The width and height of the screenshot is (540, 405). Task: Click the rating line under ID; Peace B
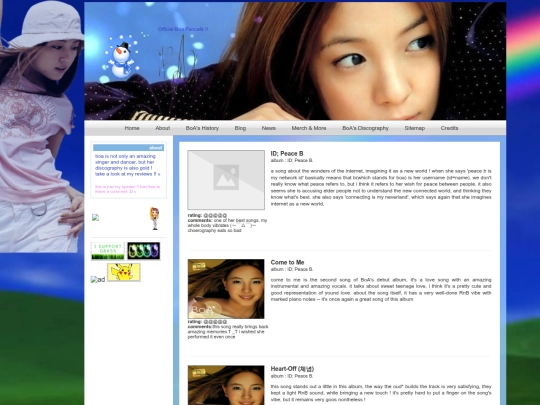tap(207, 215)
